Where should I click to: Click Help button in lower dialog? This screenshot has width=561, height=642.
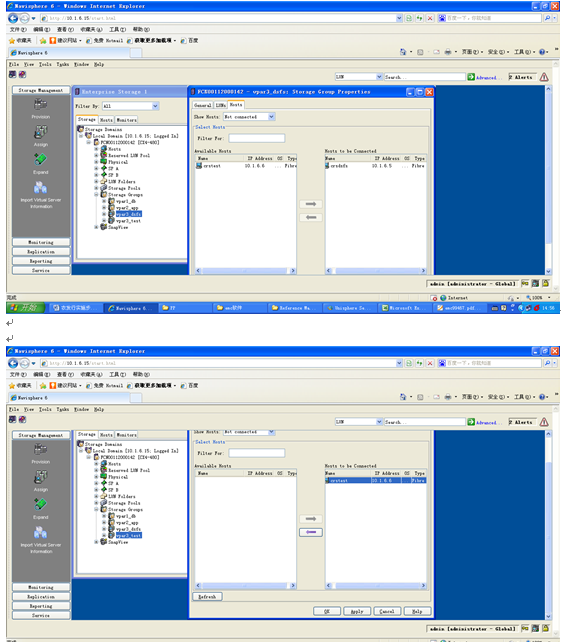(417, 611)
